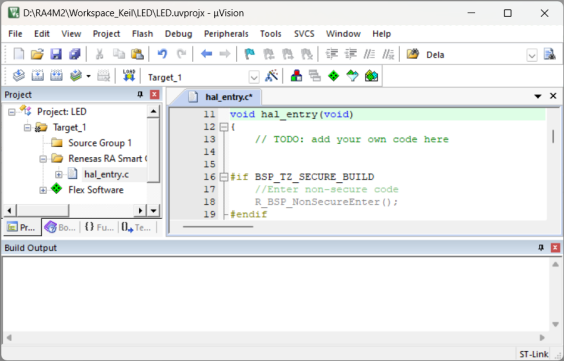Select Flex Software in the project tree
Image resolution: width=564 pixels, height=361 pixels.
[96, 190]
